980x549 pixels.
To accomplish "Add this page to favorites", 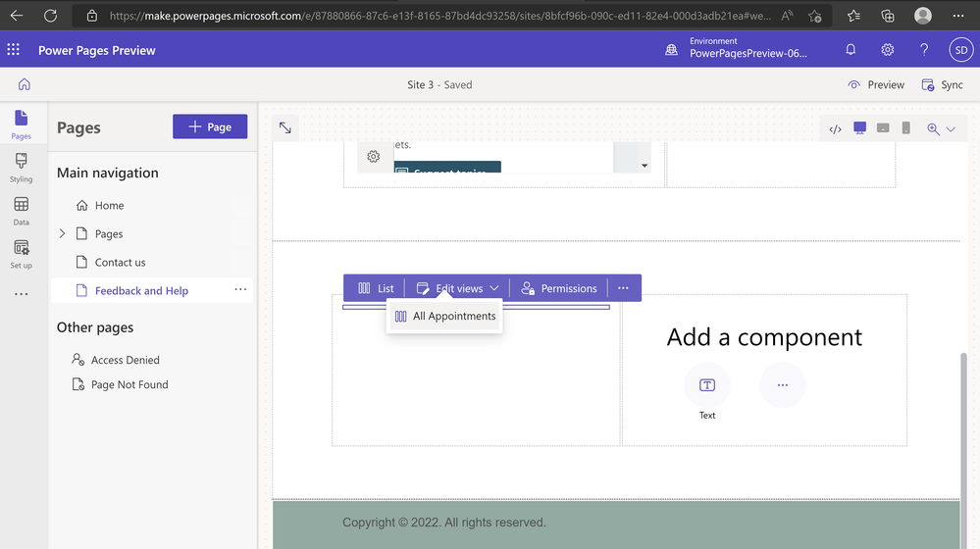I will tap(814, 16).
